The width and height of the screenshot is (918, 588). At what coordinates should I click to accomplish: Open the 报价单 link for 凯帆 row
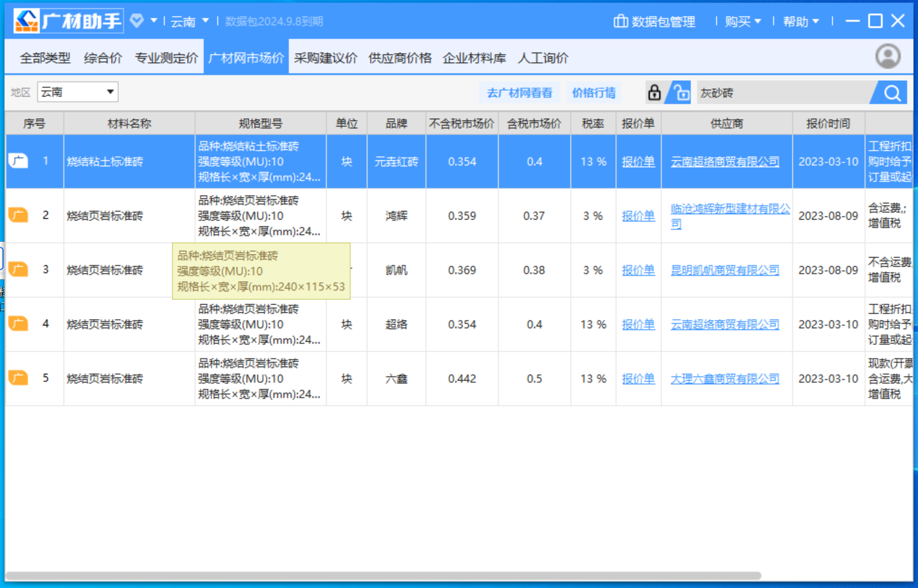click(638, 270)
